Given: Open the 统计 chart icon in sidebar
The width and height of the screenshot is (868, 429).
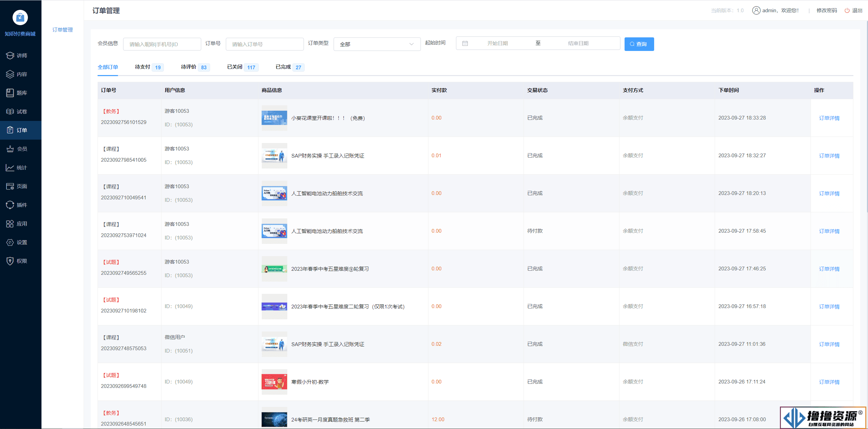Looking at the screenshot, I should coord(10,167).
